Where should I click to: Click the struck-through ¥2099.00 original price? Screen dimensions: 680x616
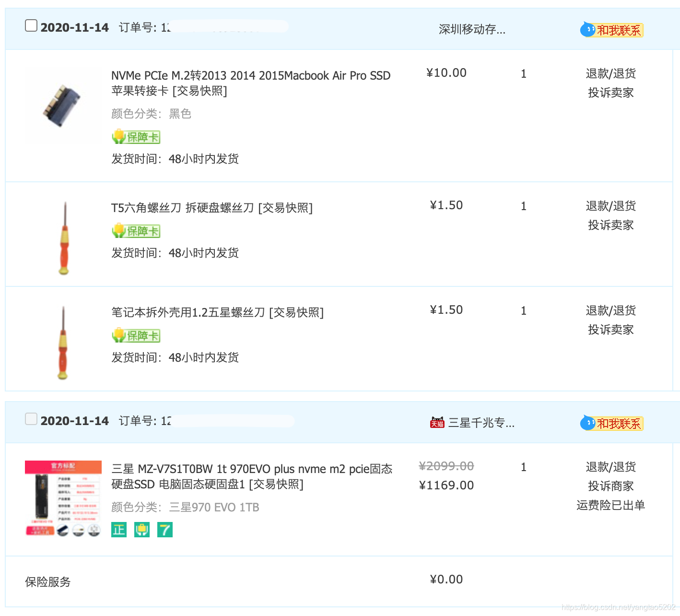[446, 466]
